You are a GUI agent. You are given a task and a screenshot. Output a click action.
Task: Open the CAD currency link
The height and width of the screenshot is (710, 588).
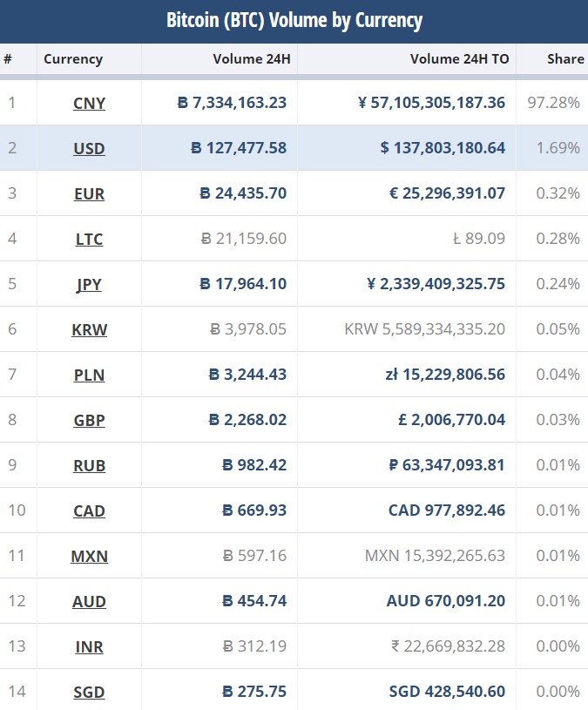pyautogui.click(x=89, y=511)
